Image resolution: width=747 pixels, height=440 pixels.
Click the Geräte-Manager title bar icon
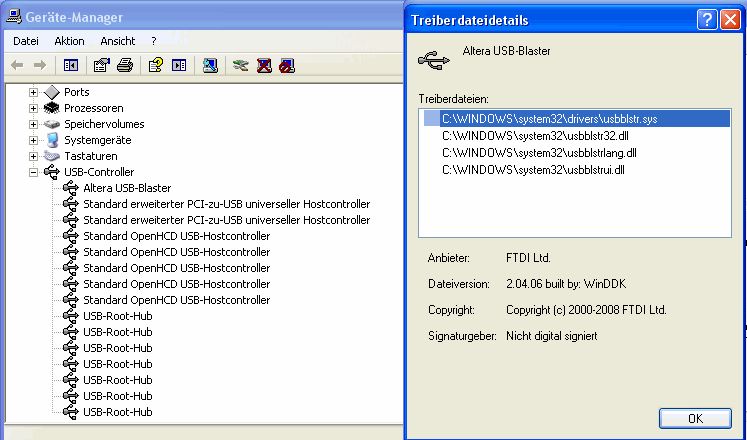pyautogui.click(x=13, y=17)
